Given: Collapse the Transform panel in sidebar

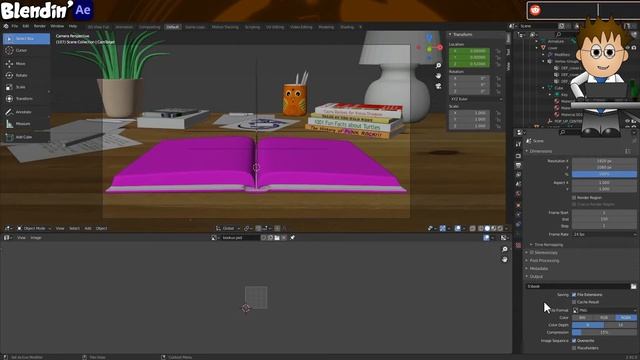Looking at the screenshot, I should (x=462, y=35).
